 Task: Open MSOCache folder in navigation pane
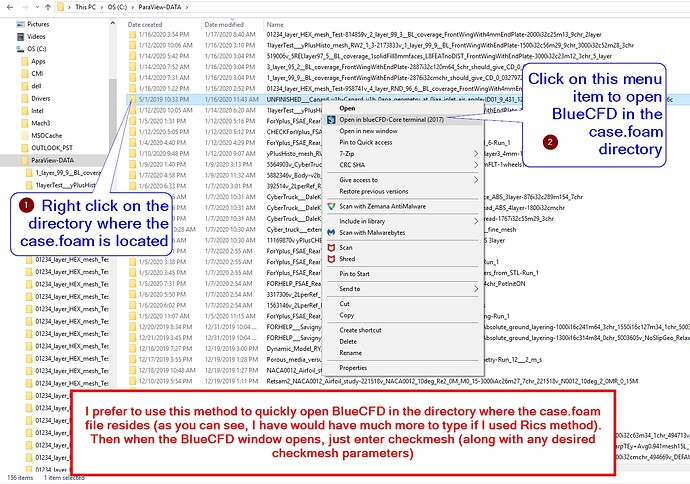47,136
